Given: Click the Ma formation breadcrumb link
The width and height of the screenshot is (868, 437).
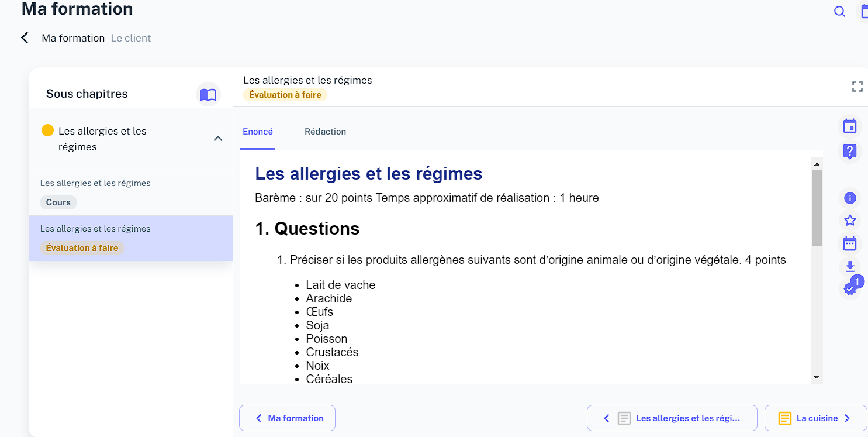Looking at the screenshot, I should 73,38.
